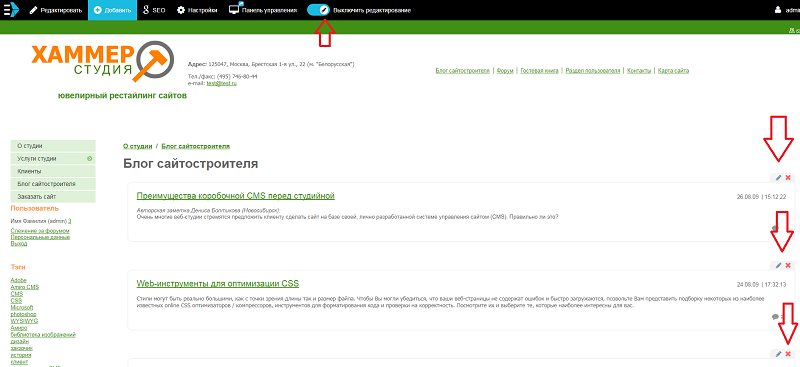Delete the Преимущества коробочной CMS post with its red X
Viewport: 800px width, 367px height.
click(788, 178)
